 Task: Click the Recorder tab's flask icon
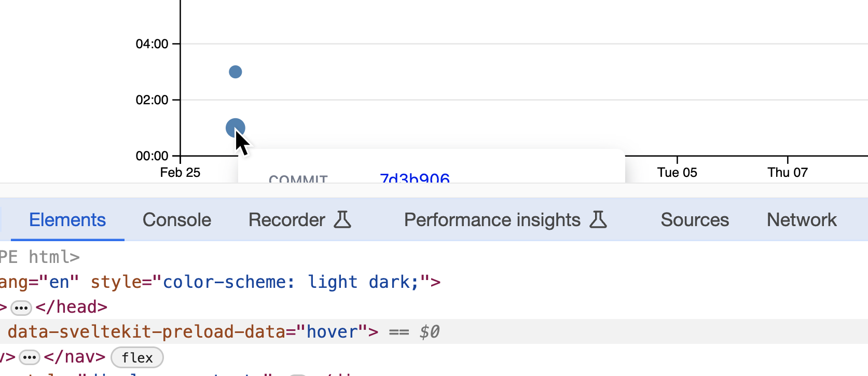(x=342, y=220)
